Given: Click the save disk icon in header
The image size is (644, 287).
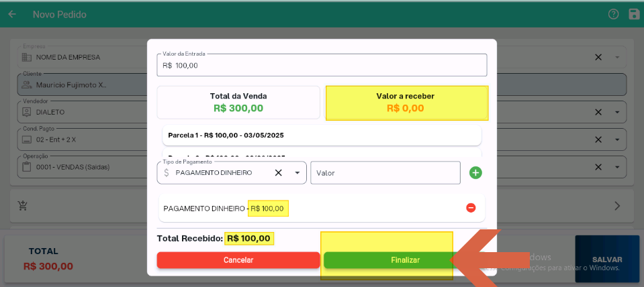Looking at the screenshot, I should [635, 14].
